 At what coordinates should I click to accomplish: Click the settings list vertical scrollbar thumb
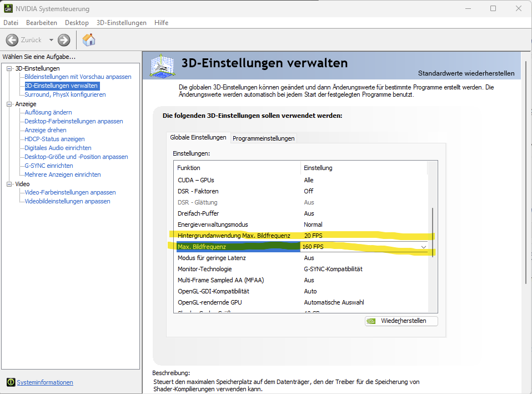[x=433, y=233]
